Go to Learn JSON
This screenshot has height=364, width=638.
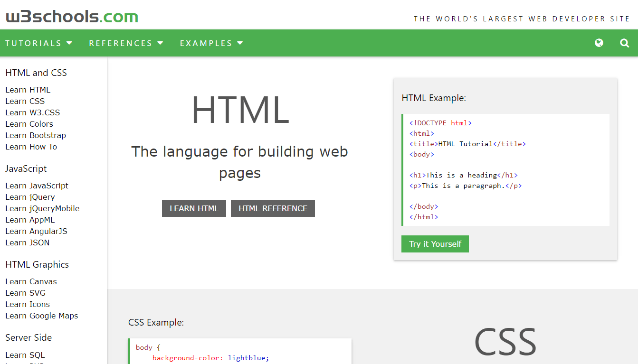28,243
